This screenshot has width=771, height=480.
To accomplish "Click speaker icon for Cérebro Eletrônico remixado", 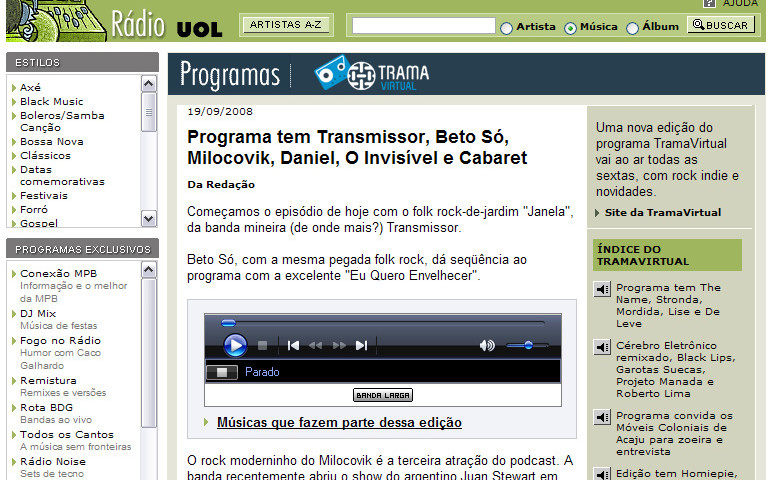I will click(602, 347).
